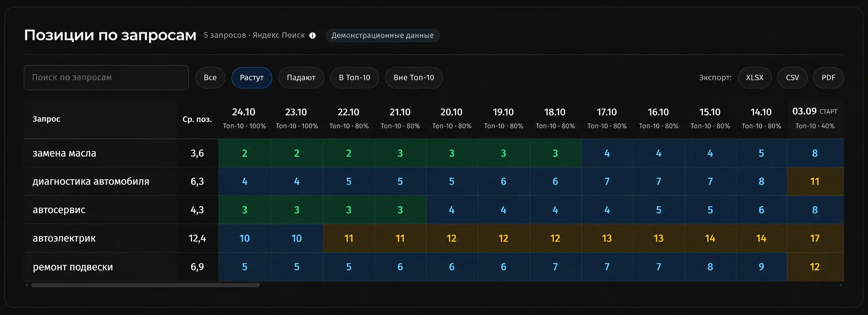Select the Падают filter chip
Image resolution: width=868 pixels, height=315 pixels.
(301, 77)
